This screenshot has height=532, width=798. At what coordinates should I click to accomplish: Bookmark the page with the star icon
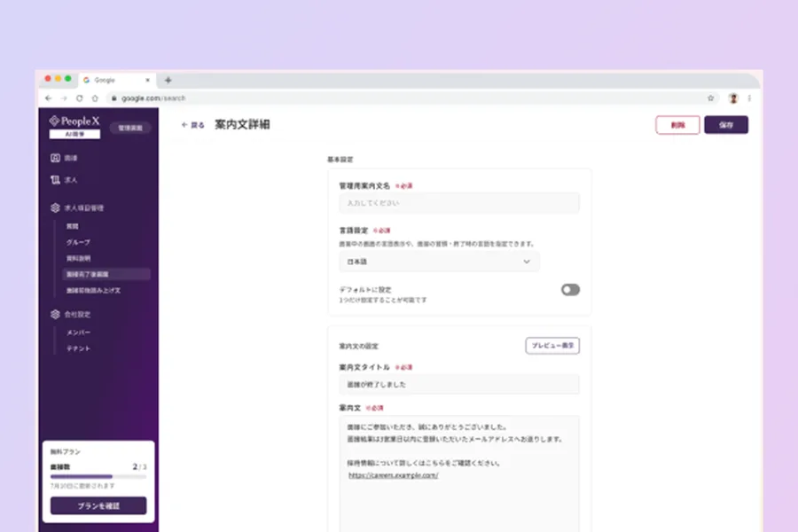710,98
